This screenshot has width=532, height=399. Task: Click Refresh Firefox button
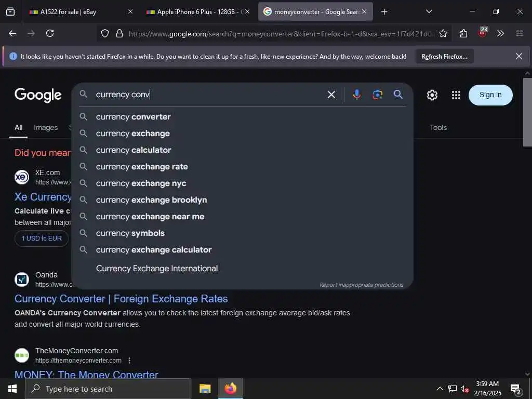point(445,56)
